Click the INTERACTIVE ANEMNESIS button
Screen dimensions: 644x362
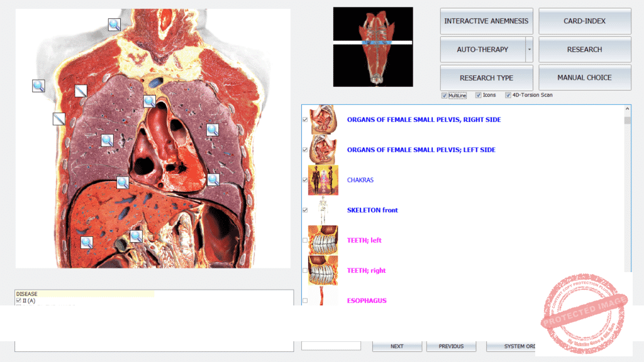tap(486, 21)
